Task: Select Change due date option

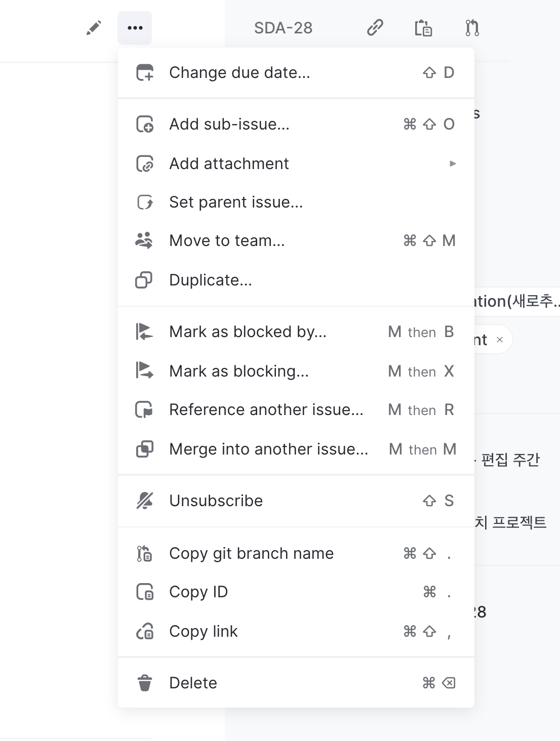Action: point(239,73)
